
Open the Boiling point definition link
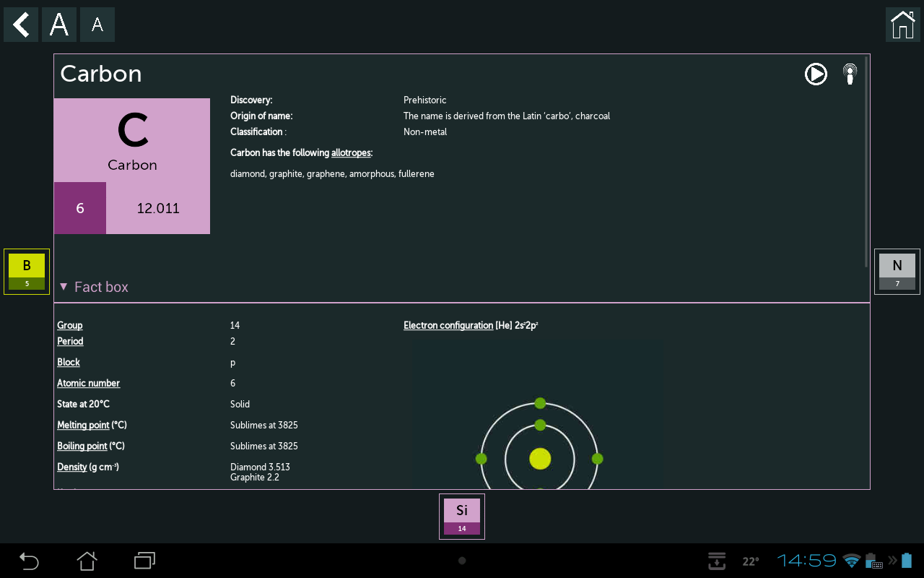click(x=82, y=446)
